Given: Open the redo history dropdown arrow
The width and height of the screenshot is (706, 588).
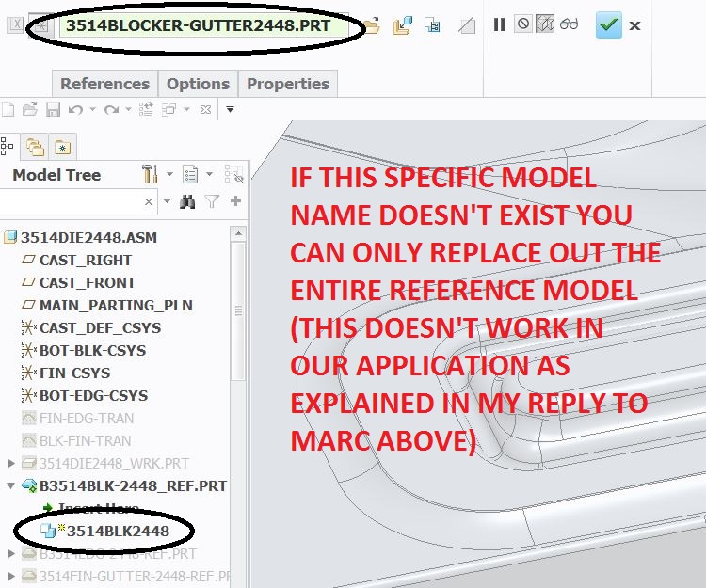Looking at the screenshot, I should (128, 109).
